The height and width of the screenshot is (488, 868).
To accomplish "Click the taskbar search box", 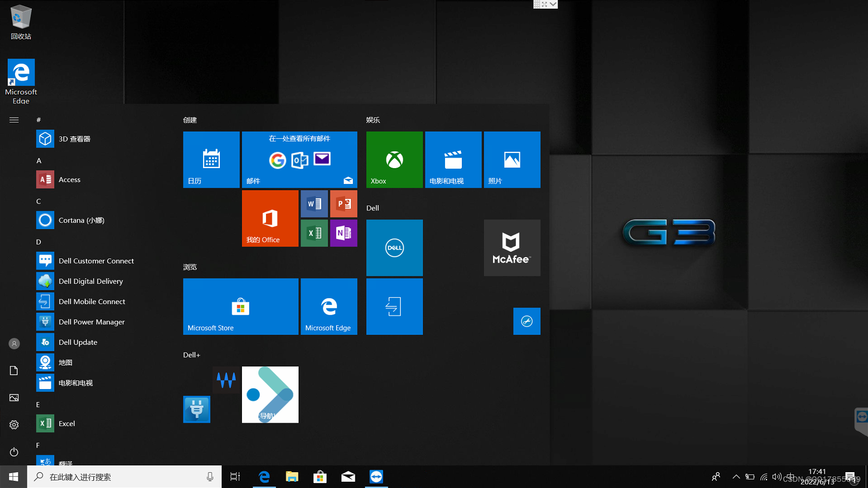I will point(124,476).
